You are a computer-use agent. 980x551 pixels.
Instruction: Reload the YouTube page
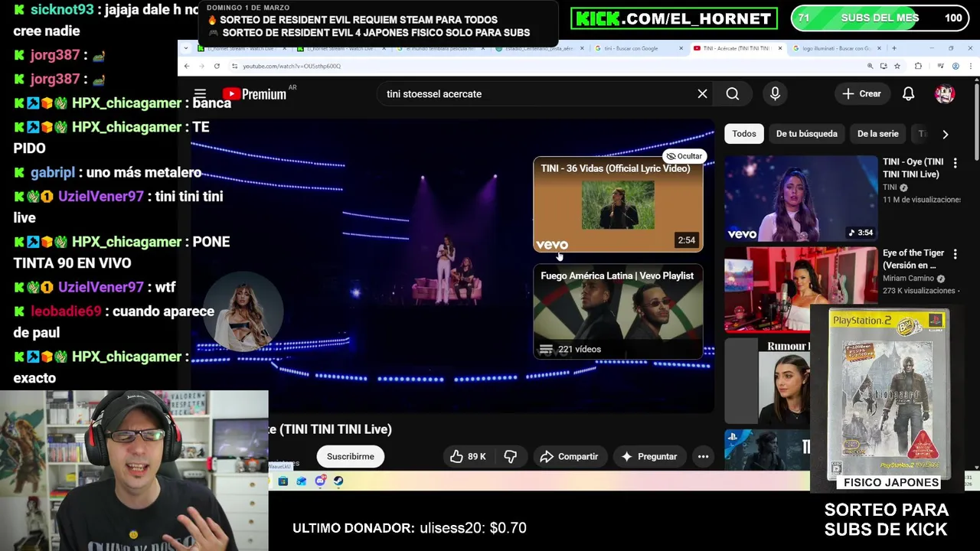[x=217, y=66]
